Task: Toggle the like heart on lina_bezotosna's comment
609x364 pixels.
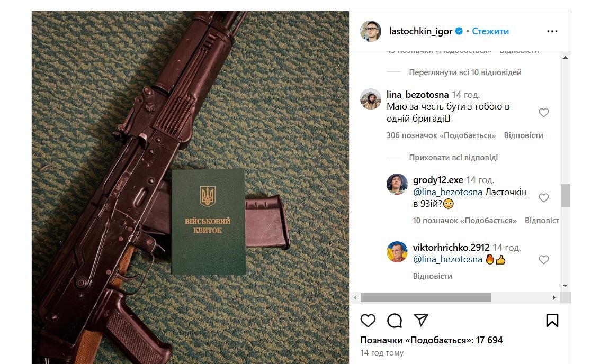Action: (x=544, y=112)
